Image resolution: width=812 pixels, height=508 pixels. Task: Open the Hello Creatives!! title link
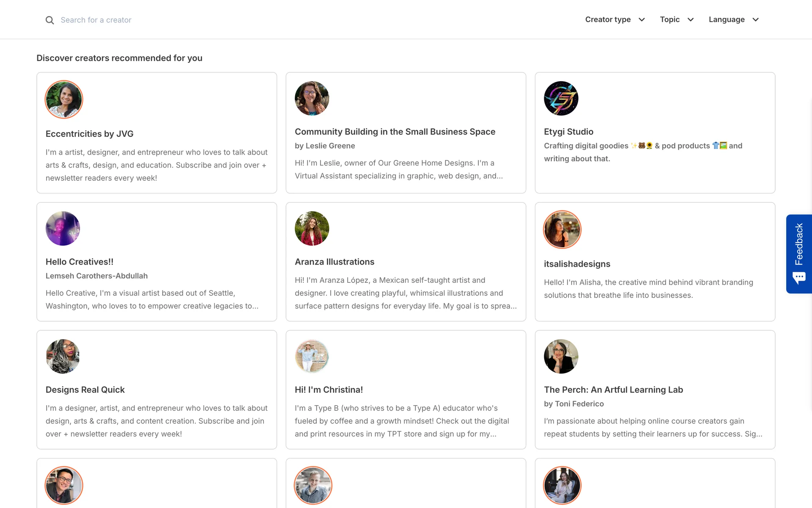pyautogui.click(x=80, y=262)
